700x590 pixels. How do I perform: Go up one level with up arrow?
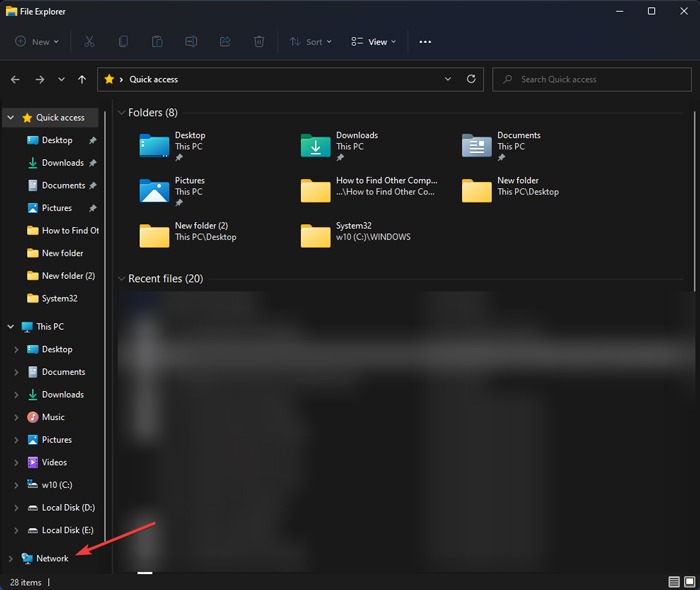tap(82, 79)
